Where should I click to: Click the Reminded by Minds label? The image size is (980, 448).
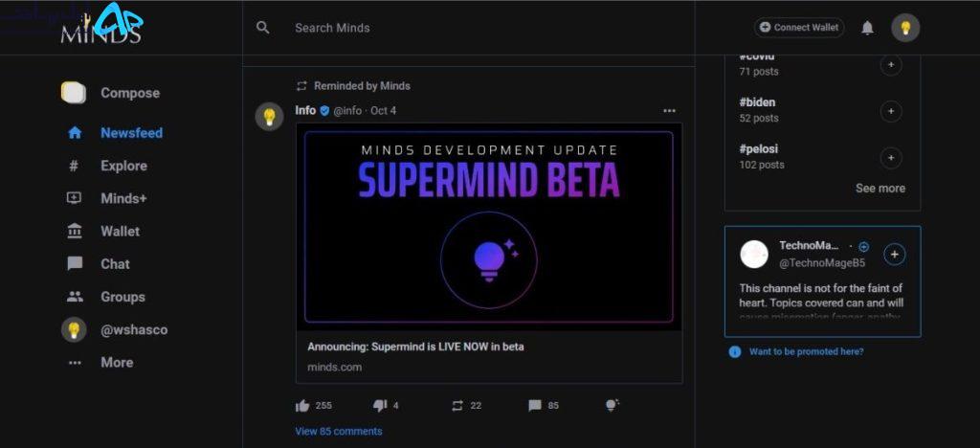(362, 85)
